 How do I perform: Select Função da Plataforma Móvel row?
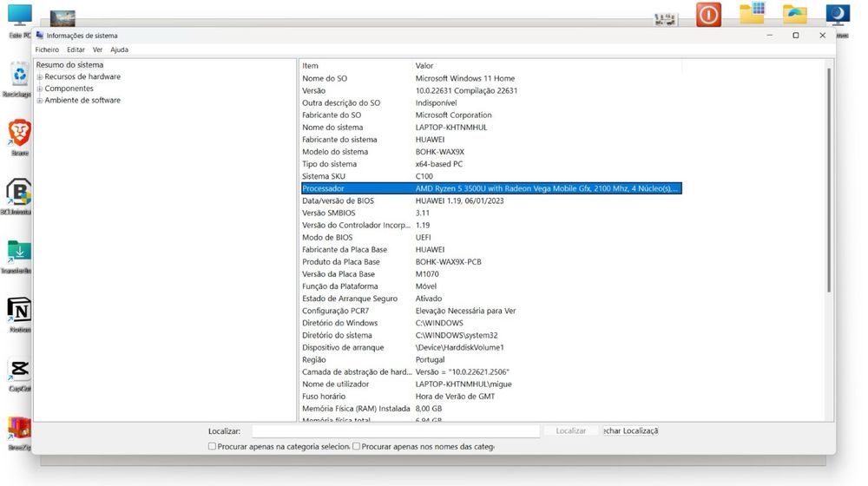coord(491,286)
